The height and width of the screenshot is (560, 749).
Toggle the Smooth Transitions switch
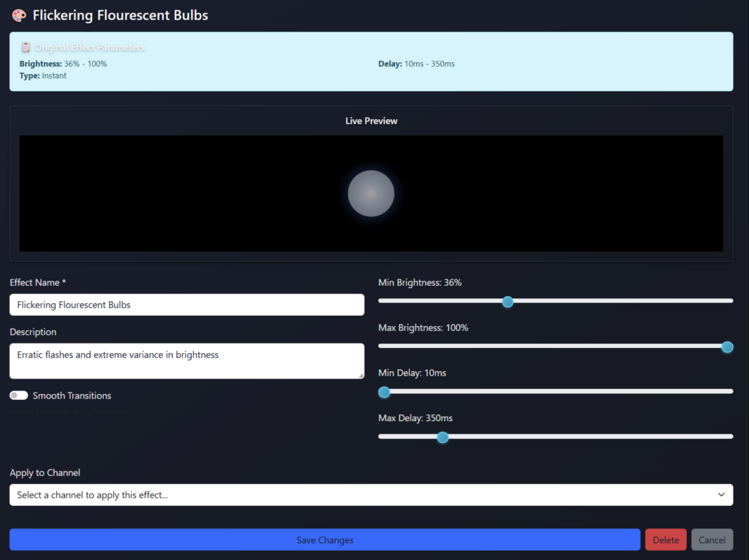pyautogui.click(x=19, y=396)
